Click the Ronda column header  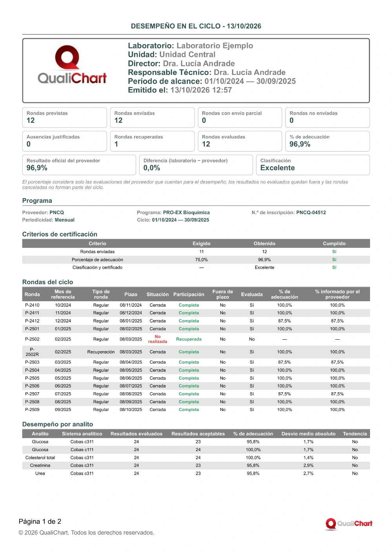[x=32, y=295]
